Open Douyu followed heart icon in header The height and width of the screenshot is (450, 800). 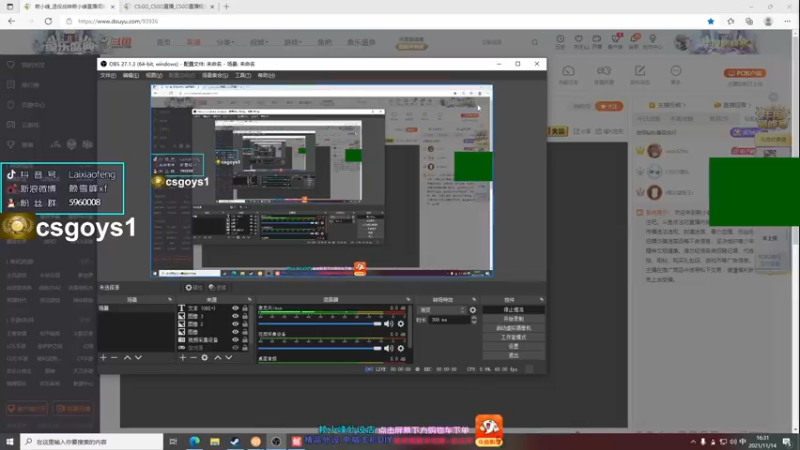click(579, 39)
